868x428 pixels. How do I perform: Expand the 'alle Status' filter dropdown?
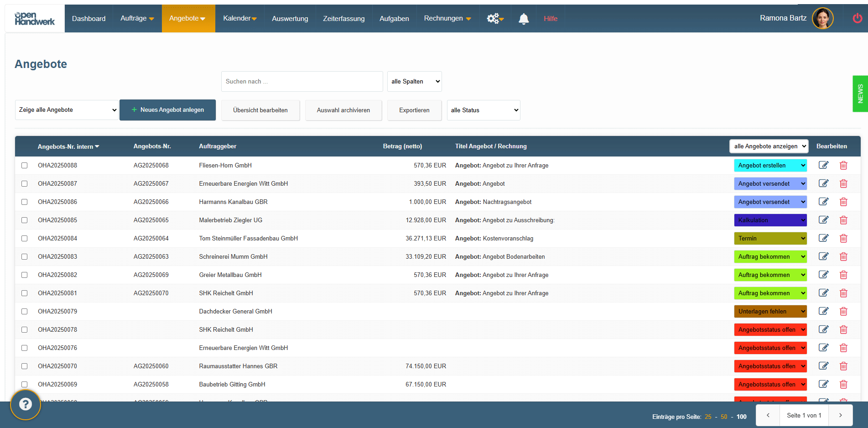(483, 110)
